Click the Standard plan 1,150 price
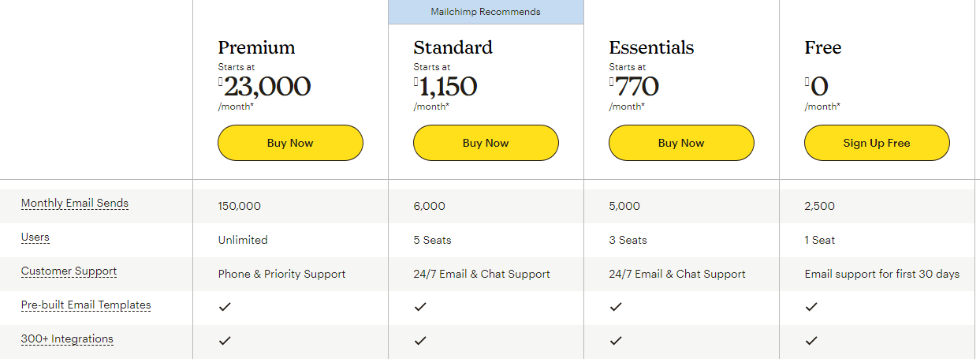 coord(447,86)
